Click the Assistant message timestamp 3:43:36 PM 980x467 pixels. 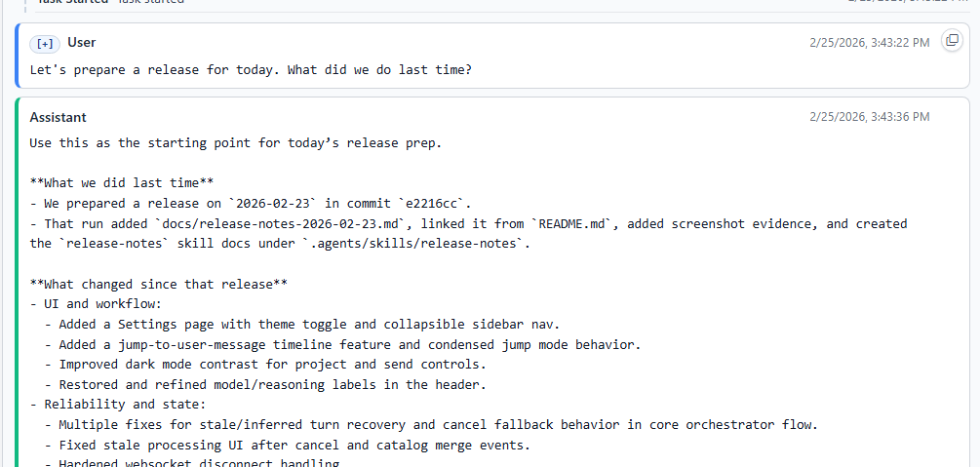tap(869, 117)
